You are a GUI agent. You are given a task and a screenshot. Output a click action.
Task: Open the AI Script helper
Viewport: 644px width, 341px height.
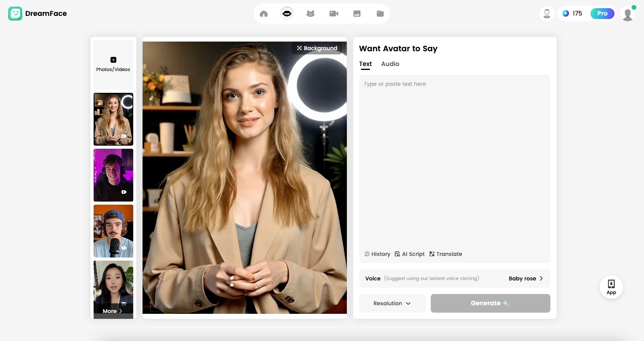click(x=410, y=254)
